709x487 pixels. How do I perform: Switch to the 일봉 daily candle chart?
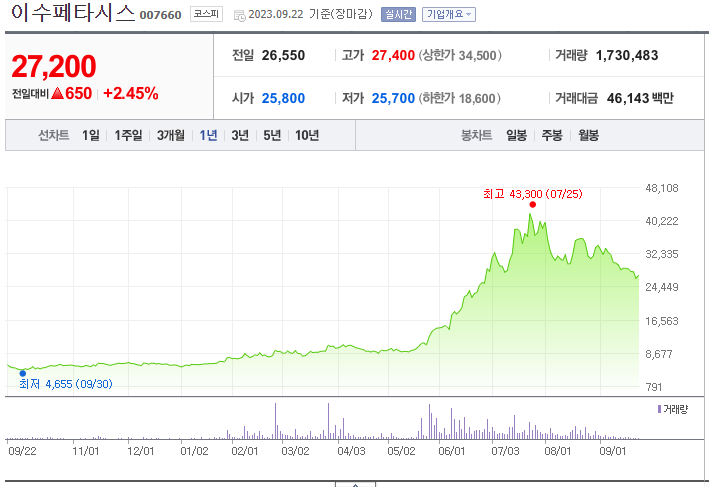(516, 135)
